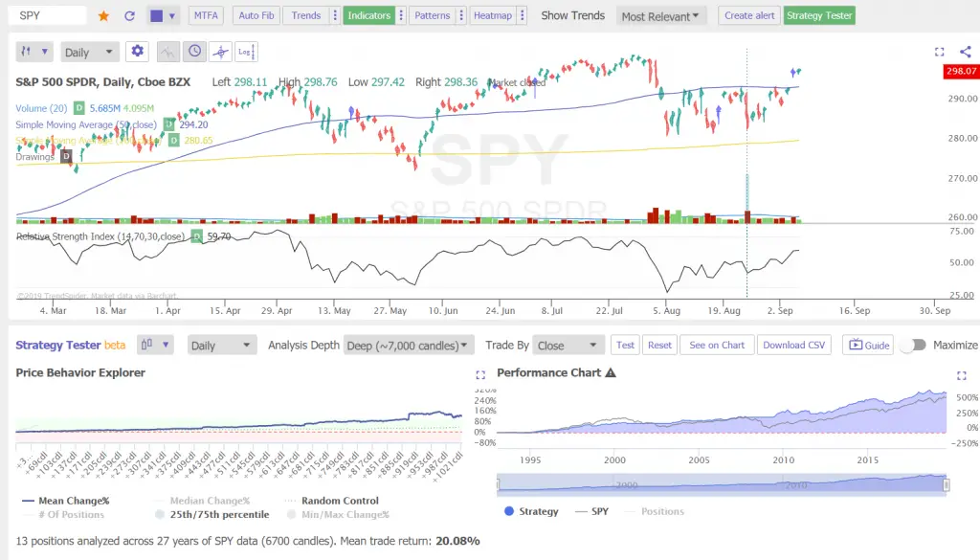
Task: Open the chart Daily timeframe dropdown
Action: point(90,52)
